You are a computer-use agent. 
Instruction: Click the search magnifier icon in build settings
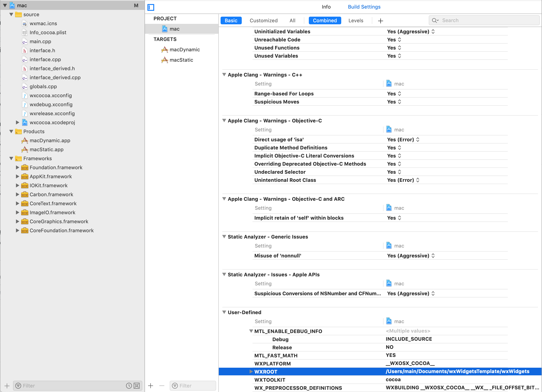(435, 20)
